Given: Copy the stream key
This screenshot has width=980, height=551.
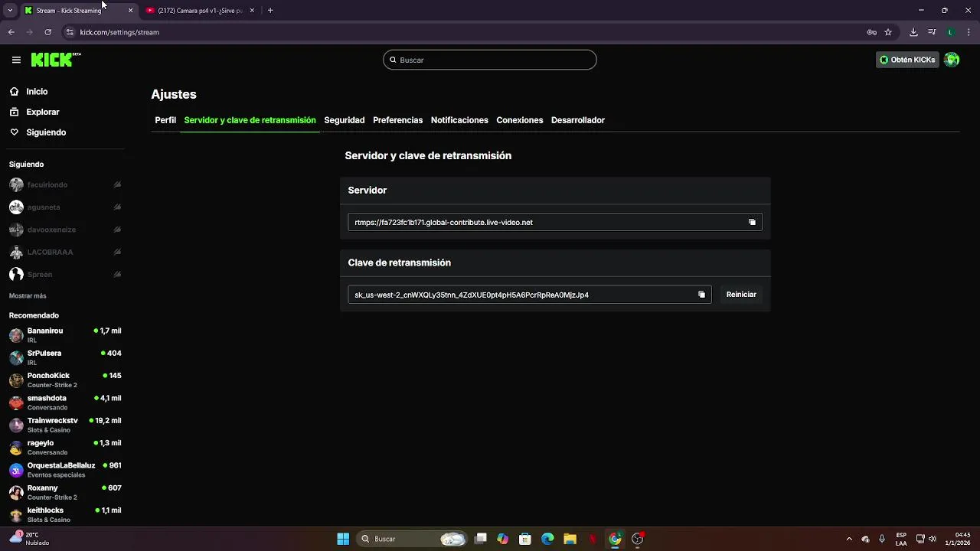Looking at the screenshot, I should tap(701, 295).
